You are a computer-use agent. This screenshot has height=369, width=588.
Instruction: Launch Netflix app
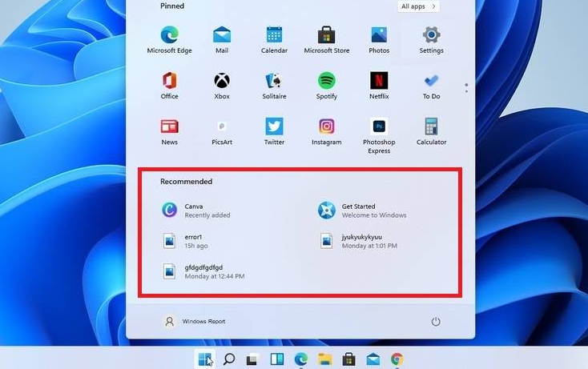point(379,86)
